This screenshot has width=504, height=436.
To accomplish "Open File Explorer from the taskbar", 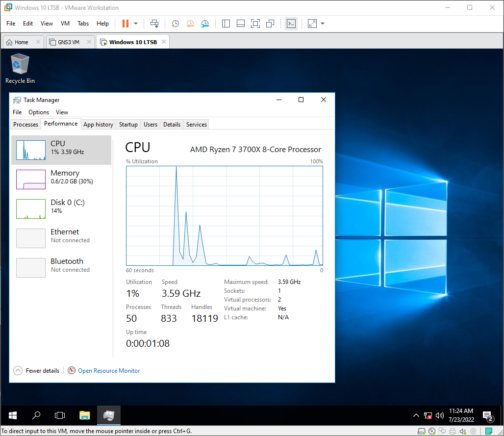I will (x=84, y=415).
